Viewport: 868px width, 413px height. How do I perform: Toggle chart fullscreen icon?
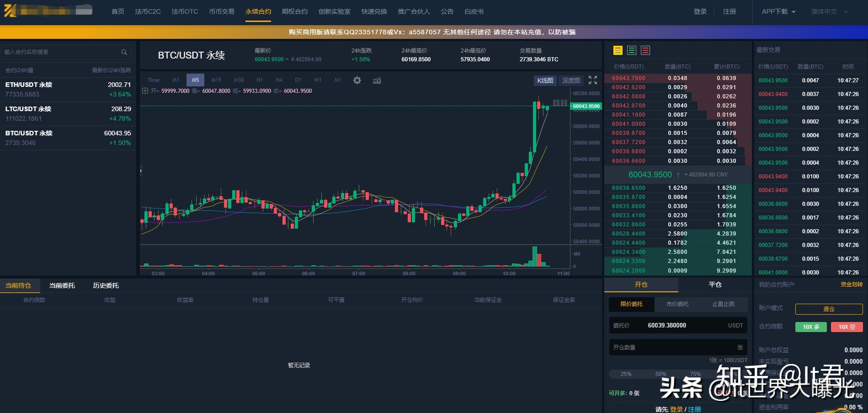pos(593,80)
